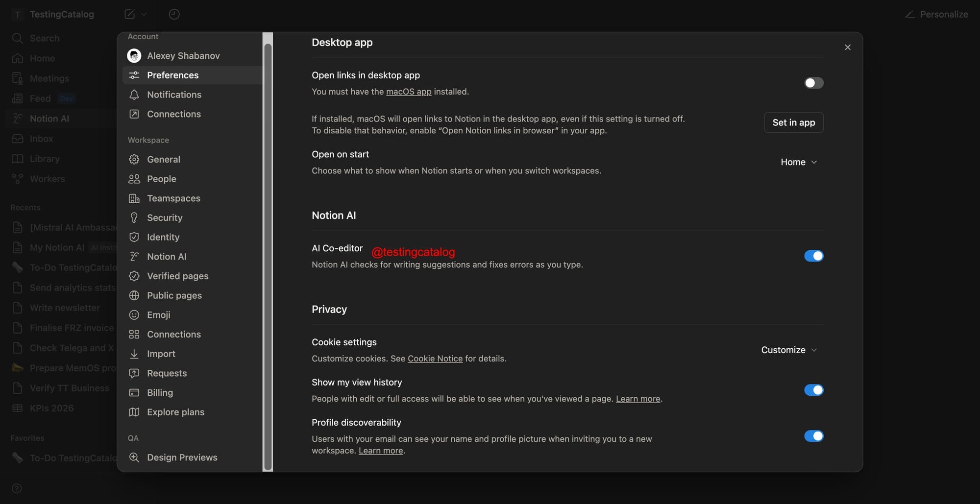Enable Open links in desktop app toggle
Image resolution: width=980 pixels, height=504 pixels.
coord(813,83)
